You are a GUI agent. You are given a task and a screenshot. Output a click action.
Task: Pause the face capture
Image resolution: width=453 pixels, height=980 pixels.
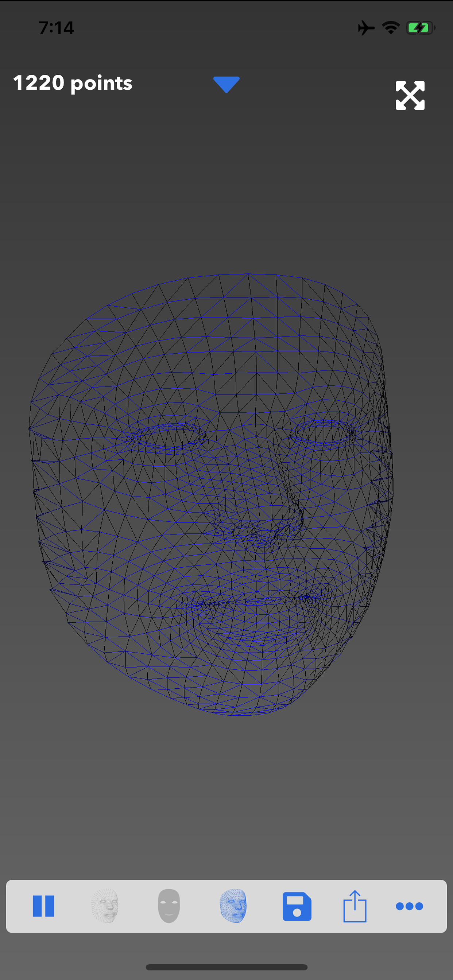43,906
